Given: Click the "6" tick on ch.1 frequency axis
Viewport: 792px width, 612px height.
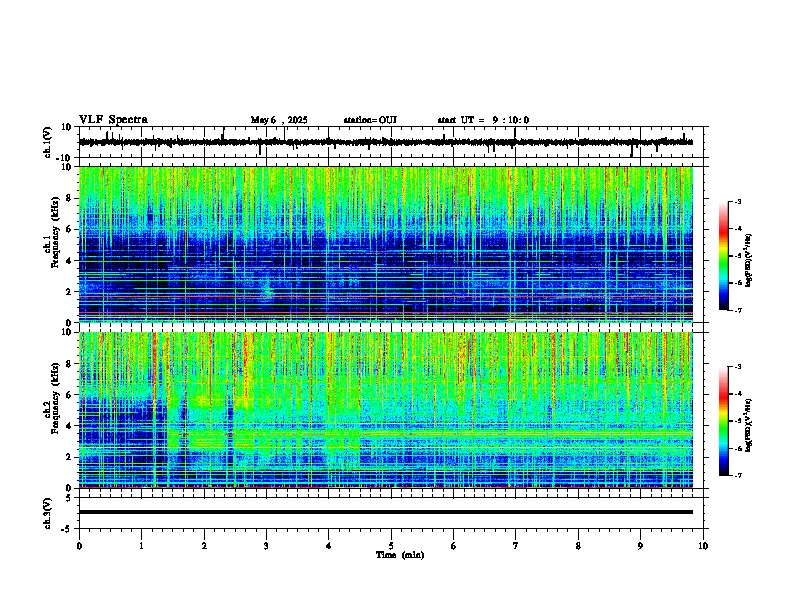Looking at the screenshot, I should [69, 229].
